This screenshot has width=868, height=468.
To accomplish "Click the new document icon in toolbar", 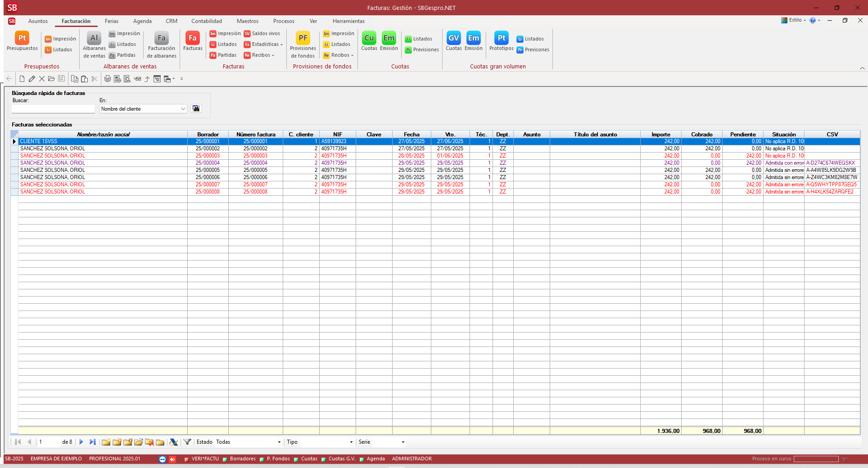I will tap(22, 79).
